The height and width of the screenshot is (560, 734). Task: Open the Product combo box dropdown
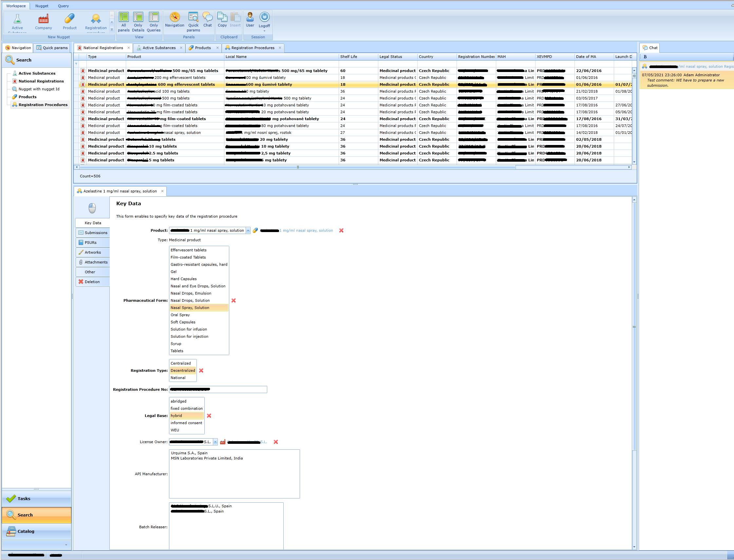(x=248, y=230)
